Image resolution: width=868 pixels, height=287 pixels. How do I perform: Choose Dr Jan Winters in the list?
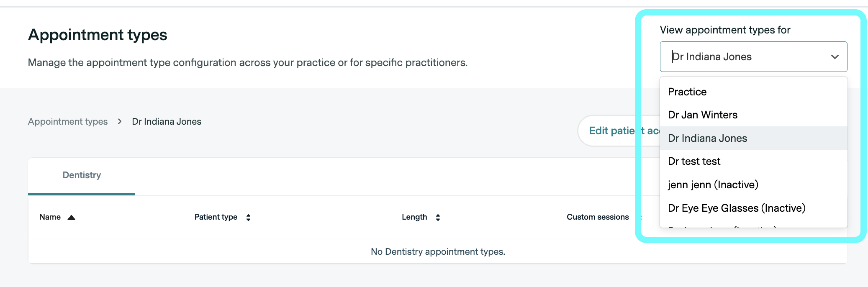[703, 115]
